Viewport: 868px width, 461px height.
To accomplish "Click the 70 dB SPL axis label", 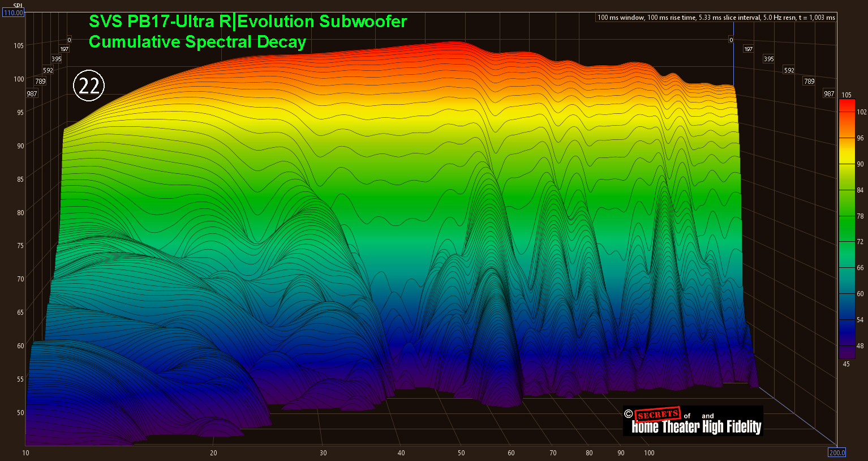I will pyautogui.click(x=20, y=279).
